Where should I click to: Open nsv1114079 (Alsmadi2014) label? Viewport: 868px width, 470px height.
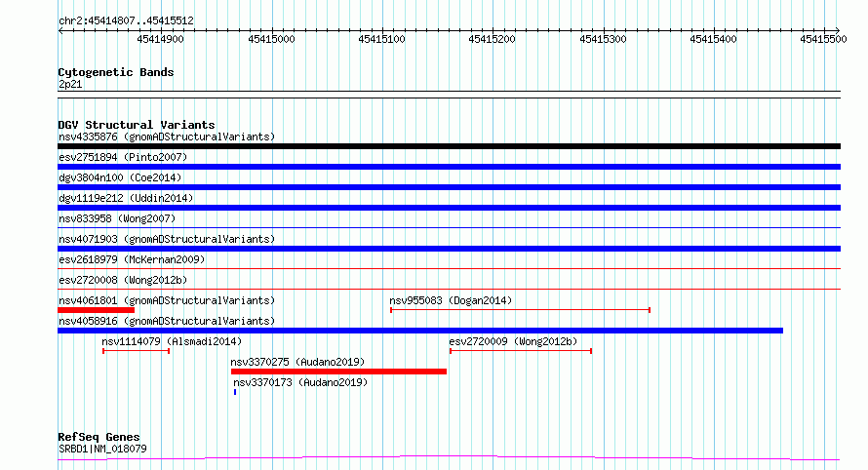[172, 341]
